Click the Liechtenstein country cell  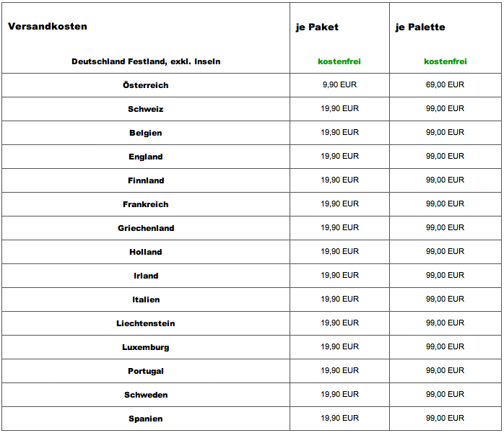(x=146, y=323)
